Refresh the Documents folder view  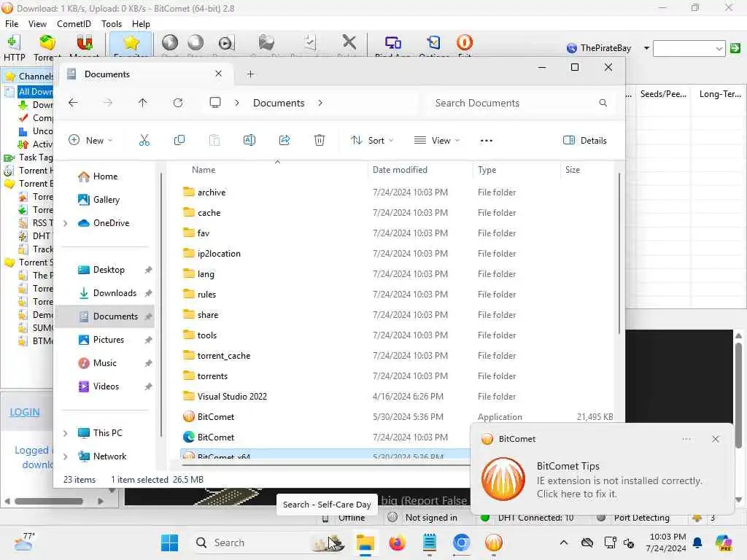coord(178,102)
